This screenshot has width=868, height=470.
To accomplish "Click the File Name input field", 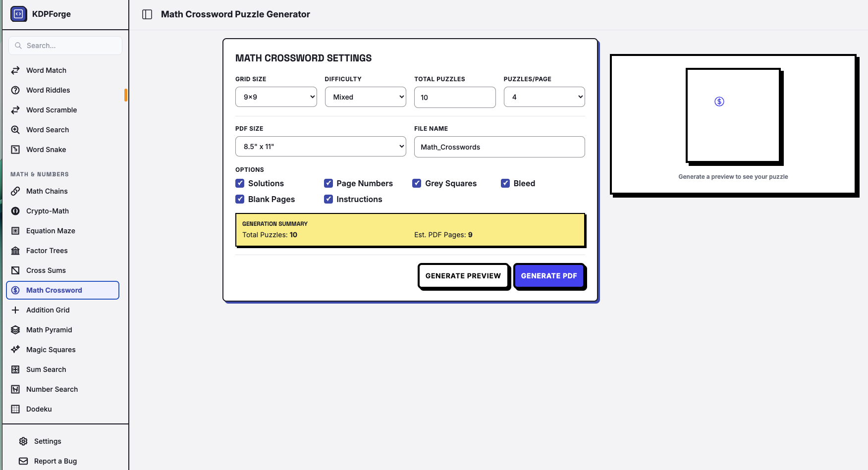I will tap(499, 147).
